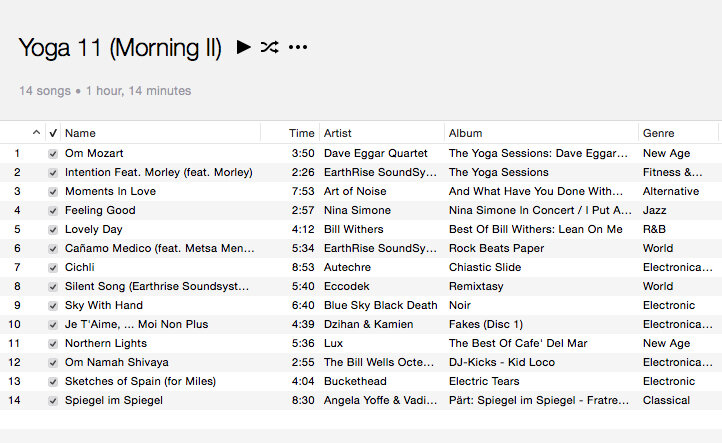This screenshot has width=722, height=443.
Task: Click artist Nina Simone
Action: coord(357,210)
